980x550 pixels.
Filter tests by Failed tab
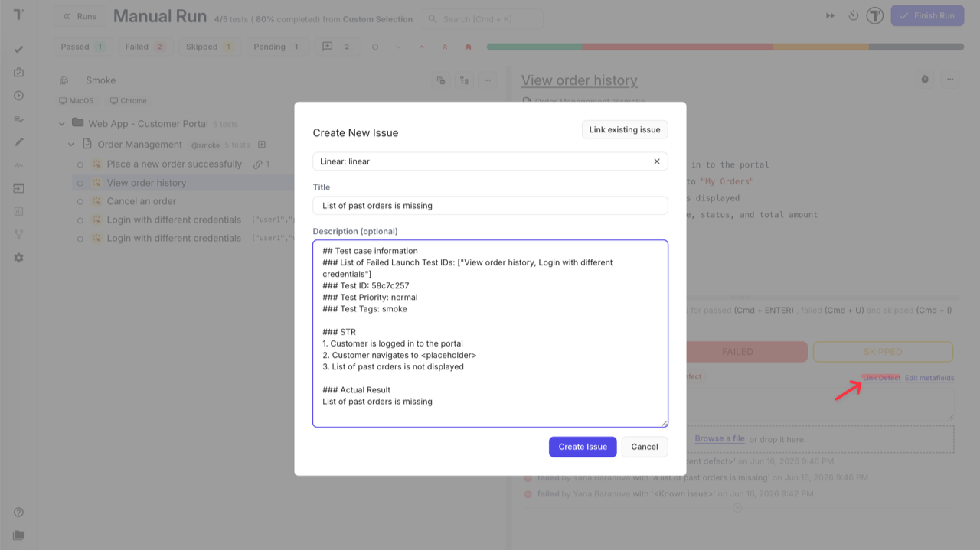[145, 47]
